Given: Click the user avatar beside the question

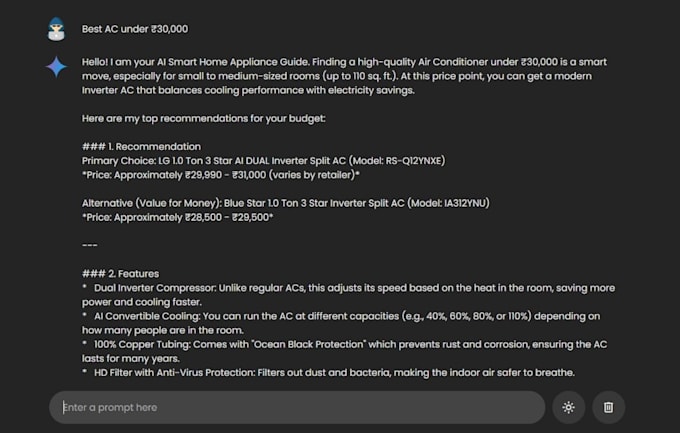Looking at the screenshot, I should point(56,29).
